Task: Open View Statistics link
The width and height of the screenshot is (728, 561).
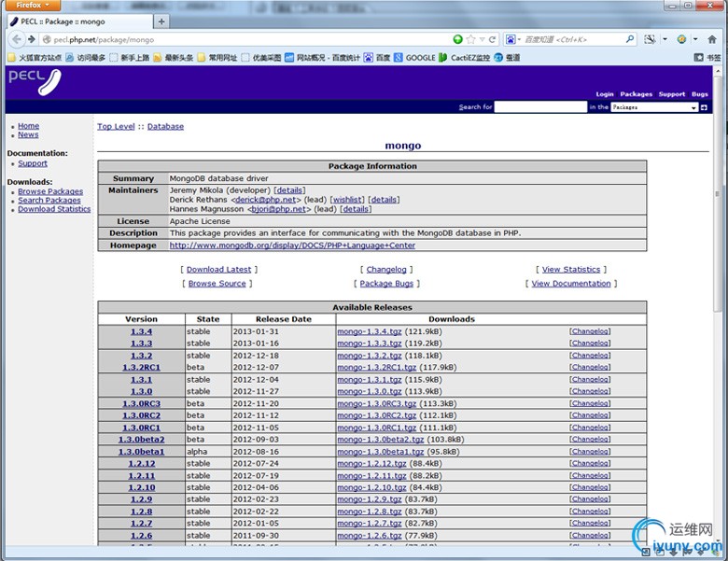Action: click(x=570, y=269)
